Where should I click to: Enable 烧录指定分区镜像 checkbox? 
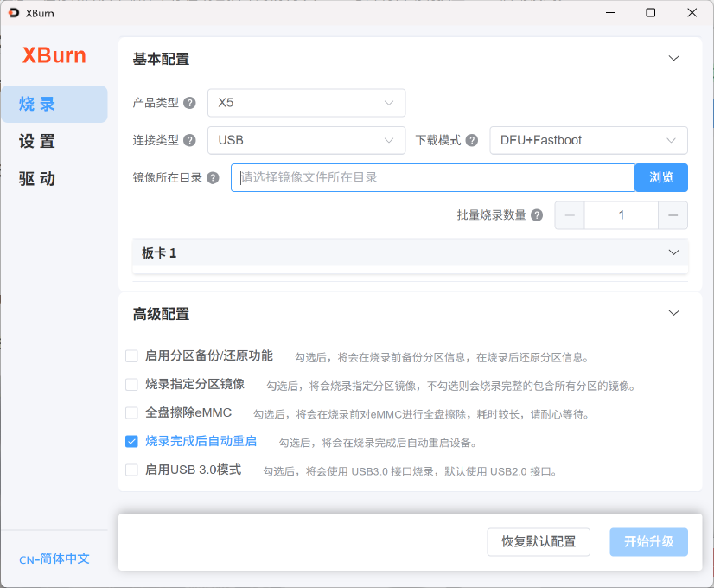(131, 385)
